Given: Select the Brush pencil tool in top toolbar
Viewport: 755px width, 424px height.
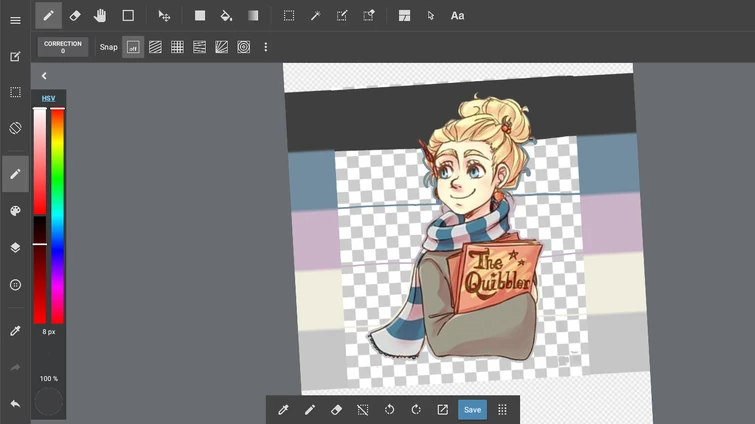Looking at the screenshot, I should (x=48, y=15).
